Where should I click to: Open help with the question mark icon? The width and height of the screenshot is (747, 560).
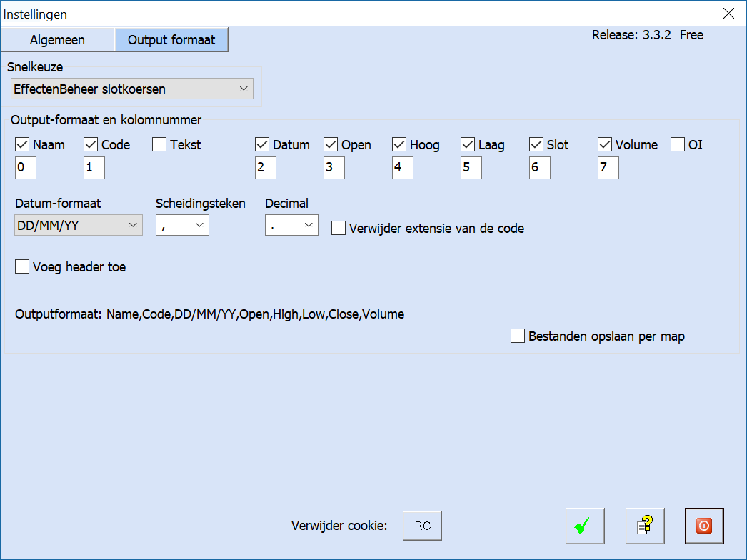[645, 526]
